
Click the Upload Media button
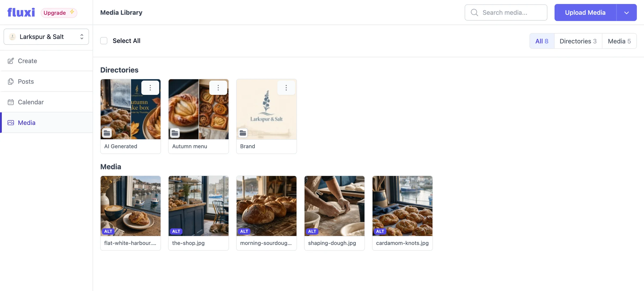tap(585, 13)
